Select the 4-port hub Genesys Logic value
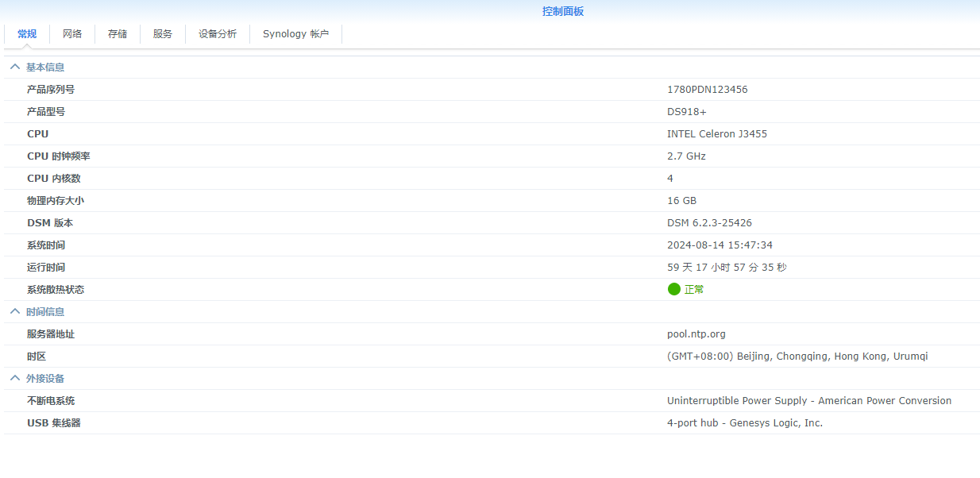 point(745,423)
